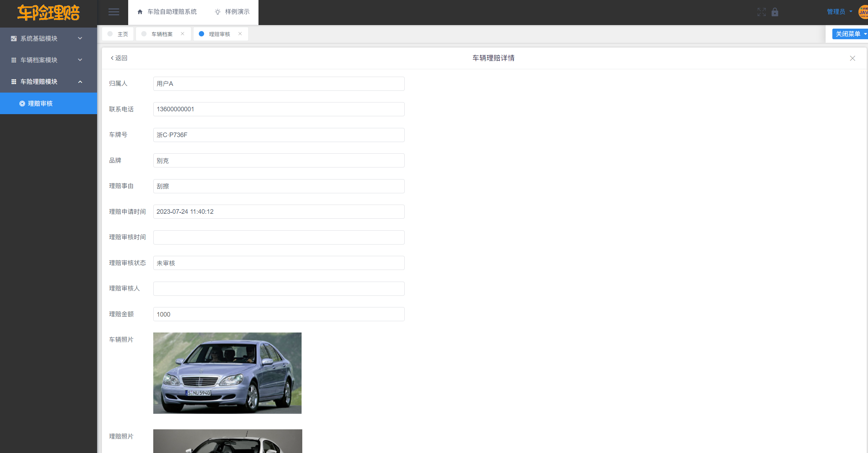
Task: Switch to the 车辆档案 tab
Action: click(x=162, y=34)
